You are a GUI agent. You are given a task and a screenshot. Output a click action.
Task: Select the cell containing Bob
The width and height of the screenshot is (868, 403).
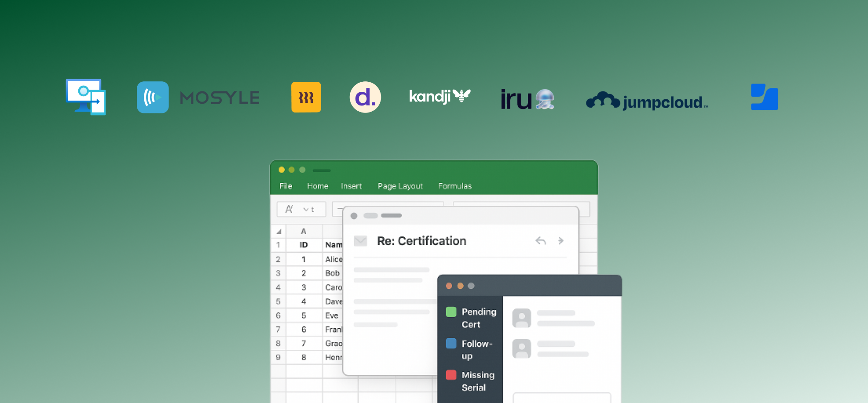[333, 273]
